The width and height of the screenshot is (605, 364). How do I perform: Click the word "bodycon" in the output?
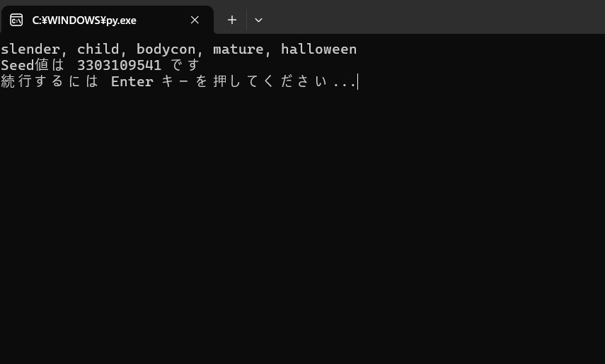coord(166,49)
